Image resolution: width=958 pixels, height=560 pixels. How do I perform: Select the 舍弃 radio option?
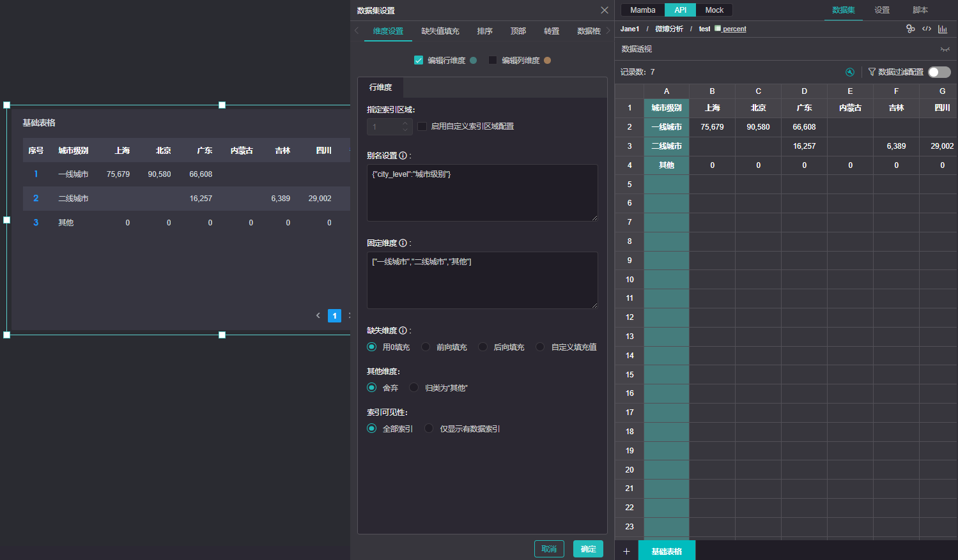[x=371, y=388]
